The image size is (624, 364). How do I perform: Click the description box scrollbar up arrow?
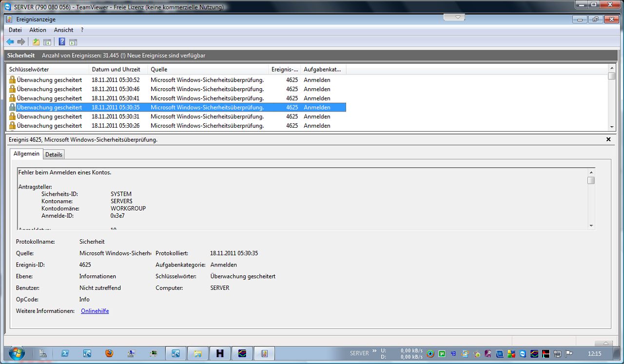(x=591, y=172)
